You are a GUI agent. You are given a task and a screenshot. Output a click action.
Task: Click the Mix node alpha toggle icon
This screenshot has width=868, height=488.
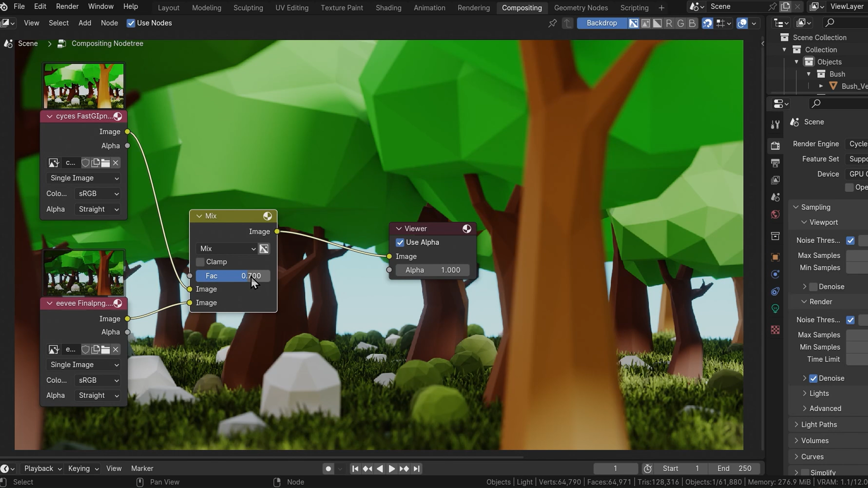[x=264, y=249]
